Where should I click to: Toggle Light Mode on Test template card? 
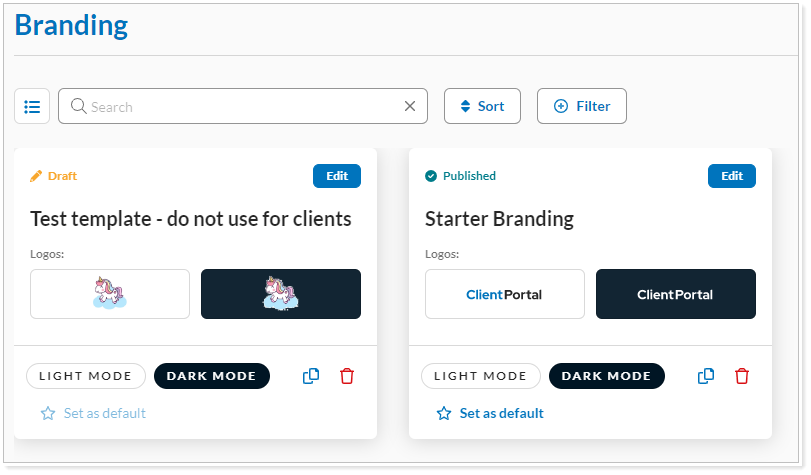(x=86, y=376)
